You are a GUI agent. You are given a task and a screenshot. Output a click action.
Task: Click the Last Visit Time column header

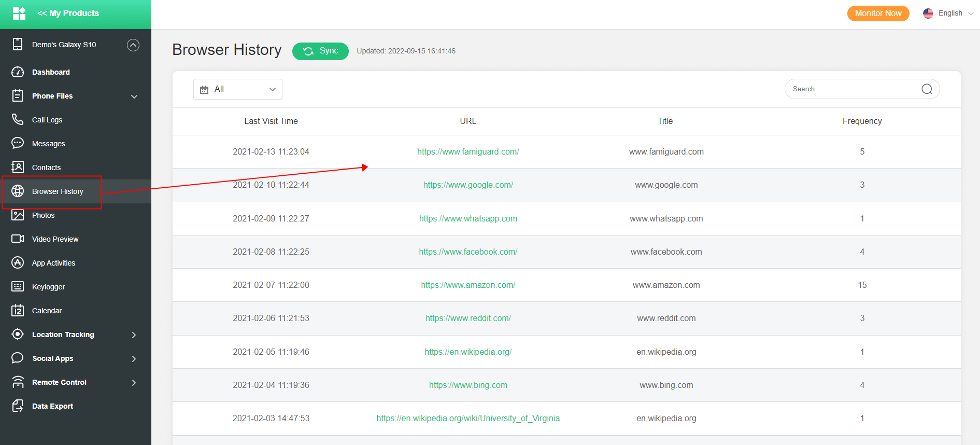pos(271,121)
